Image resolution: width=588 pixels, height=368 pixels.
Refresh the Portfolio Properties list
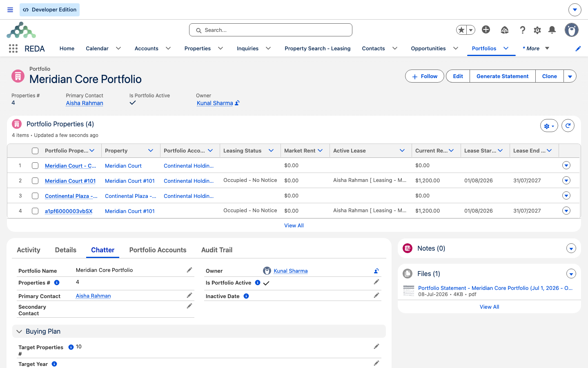568,126
